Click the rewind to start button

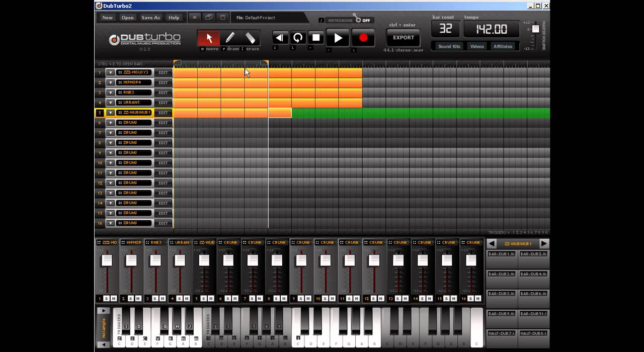[x=280, y=38]
